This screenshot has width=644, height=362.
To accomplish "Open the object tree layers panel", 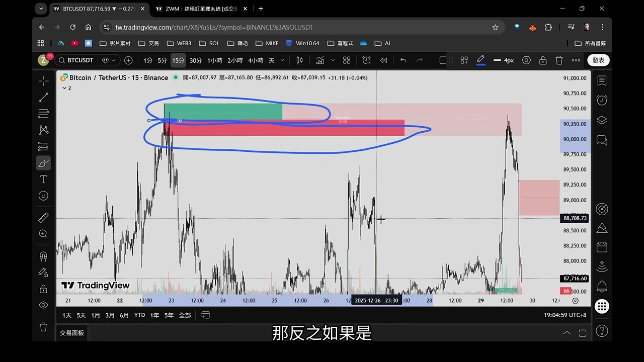I will tap(602, 120).
